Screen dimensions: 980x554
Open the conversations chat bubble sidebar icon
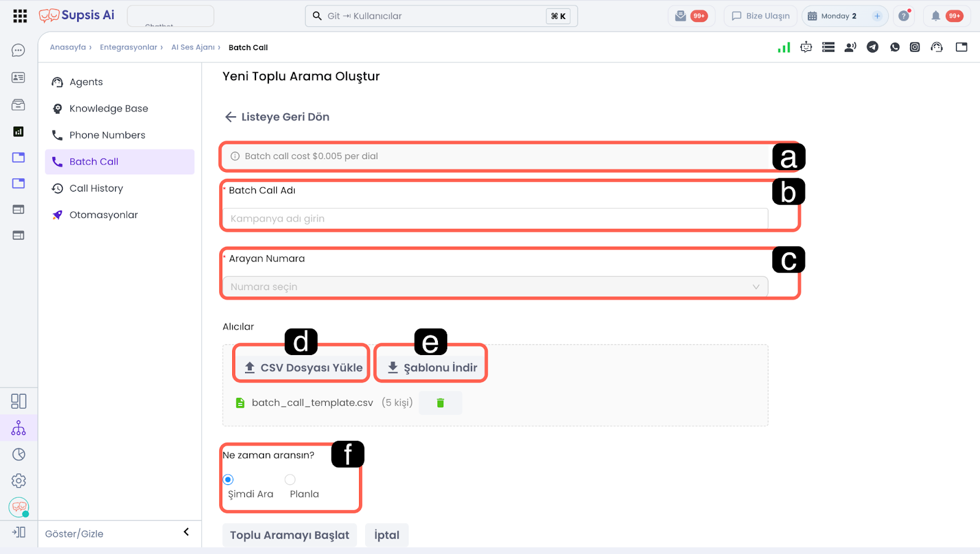(18, 50)
